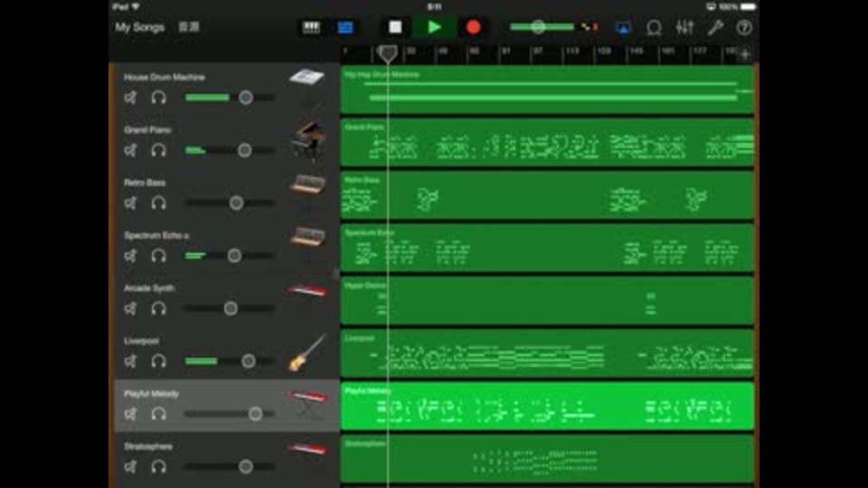Mute the House Drum Machine track
The image size is (868, 488).
(x=130, y=98)
